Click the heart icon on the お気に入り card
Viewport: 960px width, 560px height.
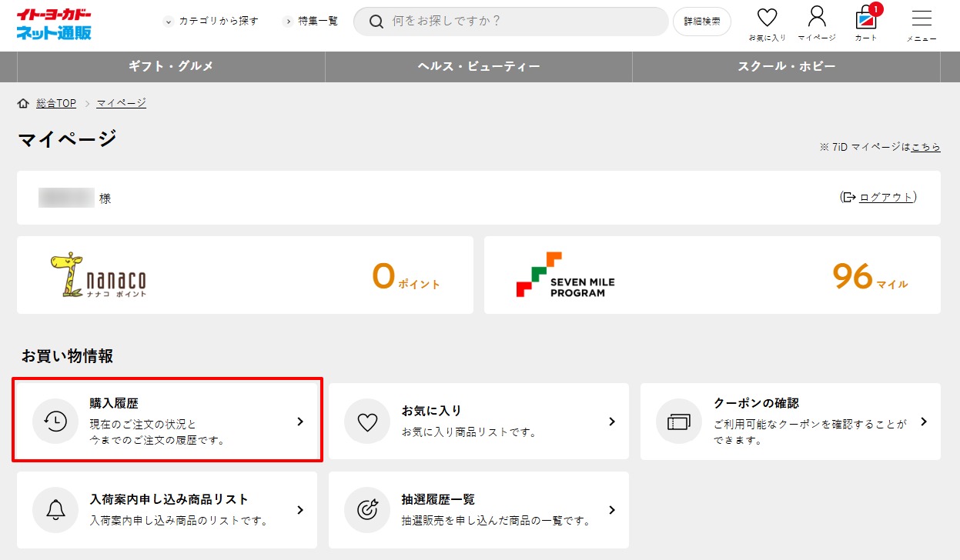click(366, 421)
